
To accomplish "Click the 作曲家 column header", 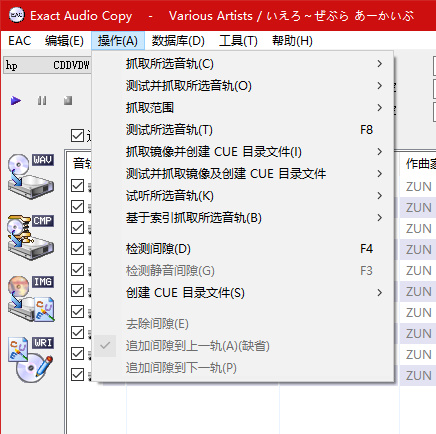I will click(x=418, y=164).
